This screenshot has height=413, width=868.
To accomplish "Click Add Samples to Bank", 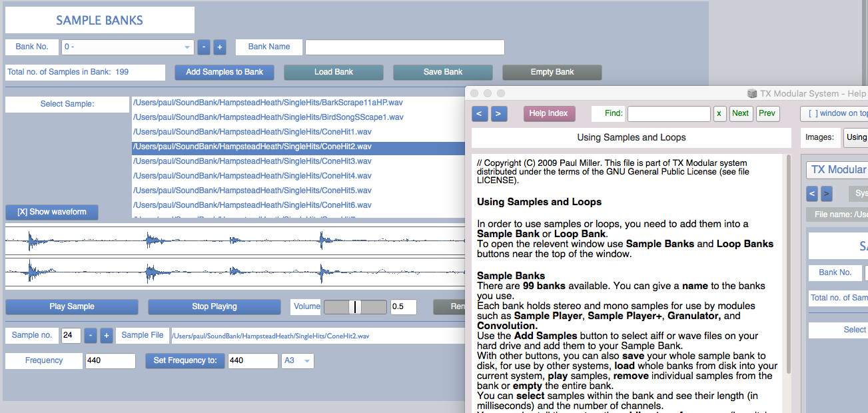I will [224, 72].
